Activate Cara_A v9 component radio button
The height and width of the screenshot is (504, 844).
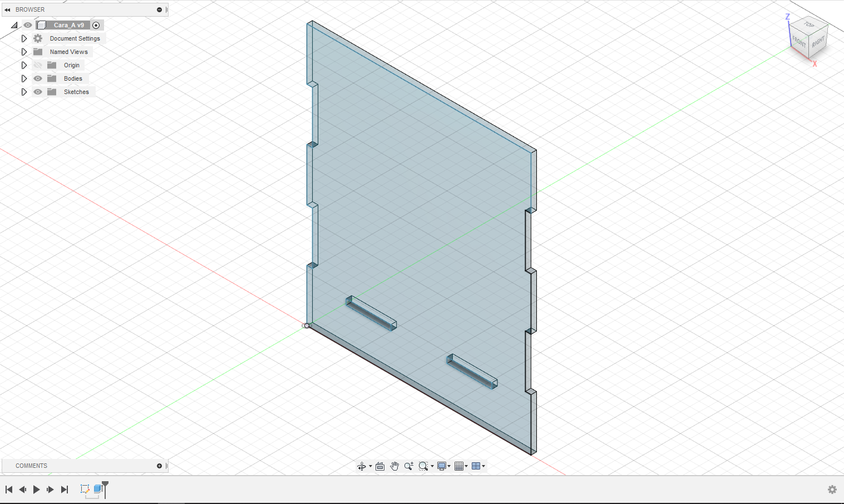tap(96, 25)
